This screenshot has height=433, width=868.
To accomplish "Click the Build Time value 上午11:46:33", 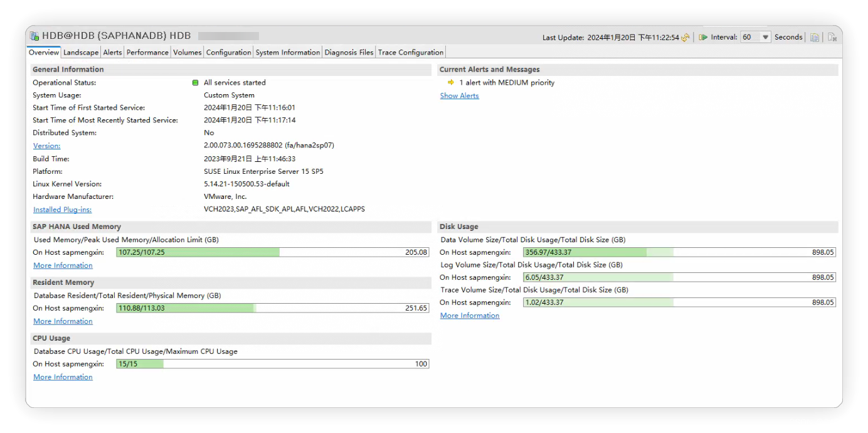I will point(275,159).
